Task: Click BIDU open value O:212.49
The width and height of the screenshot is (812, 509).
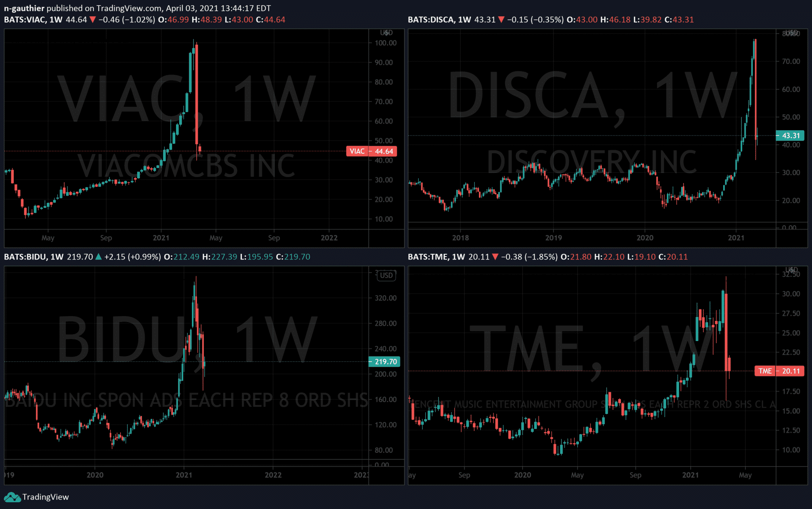Action: coord(182,257)
